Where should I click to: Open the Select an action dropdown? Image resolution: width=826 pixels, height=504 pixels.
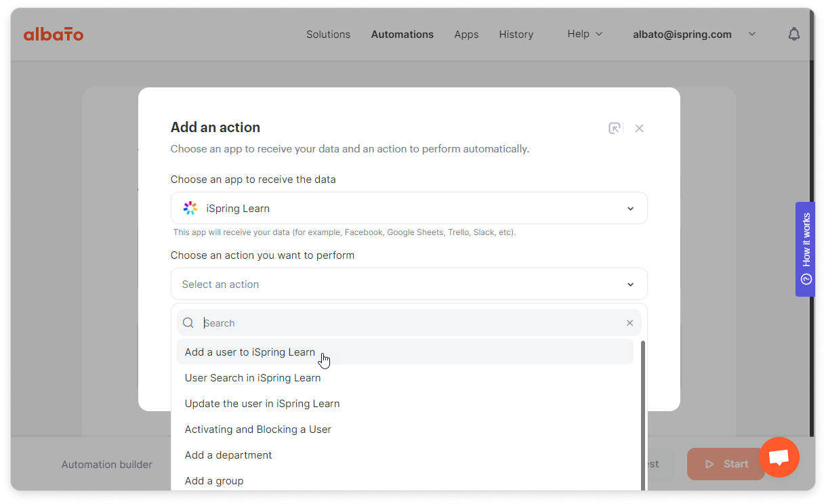pos(409,285)
